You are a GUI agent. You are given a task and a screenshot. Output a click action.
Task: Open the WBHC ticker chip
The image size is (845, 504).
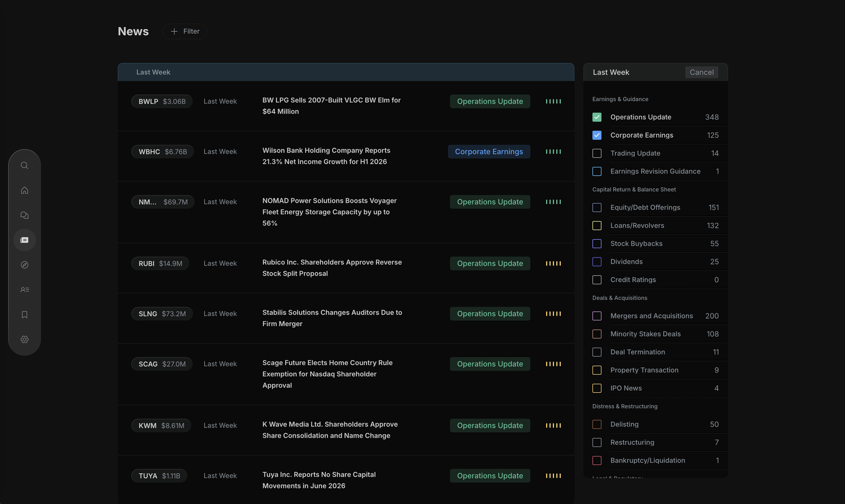click(x=163, y=151)
